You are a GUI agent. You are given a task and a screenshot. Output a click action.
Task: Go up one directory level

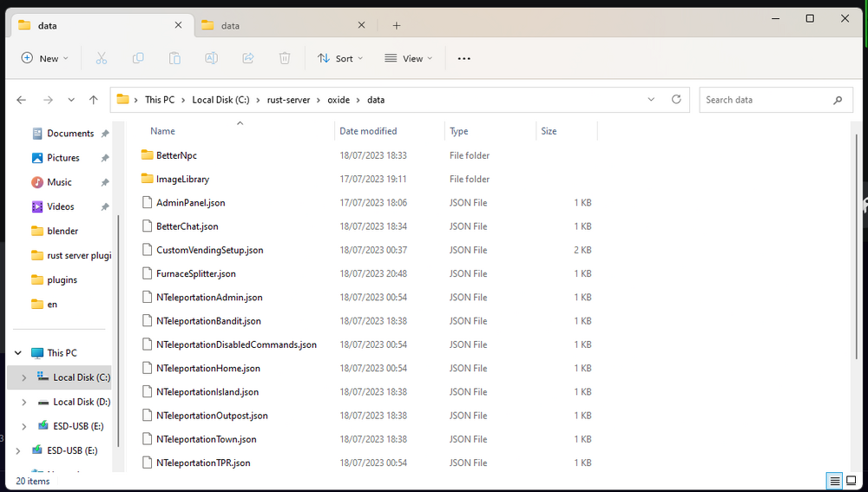point(94,100)
